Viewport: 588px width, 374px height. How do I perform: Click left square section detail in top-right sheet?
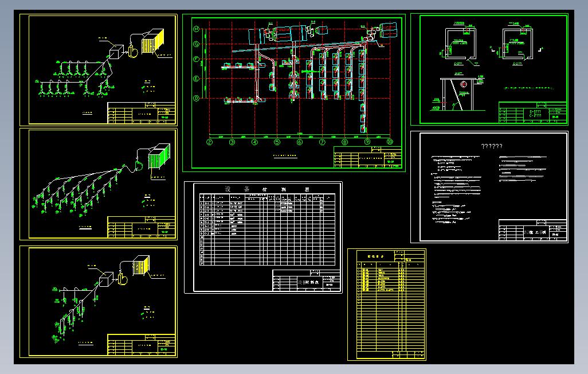coord(460,44)
